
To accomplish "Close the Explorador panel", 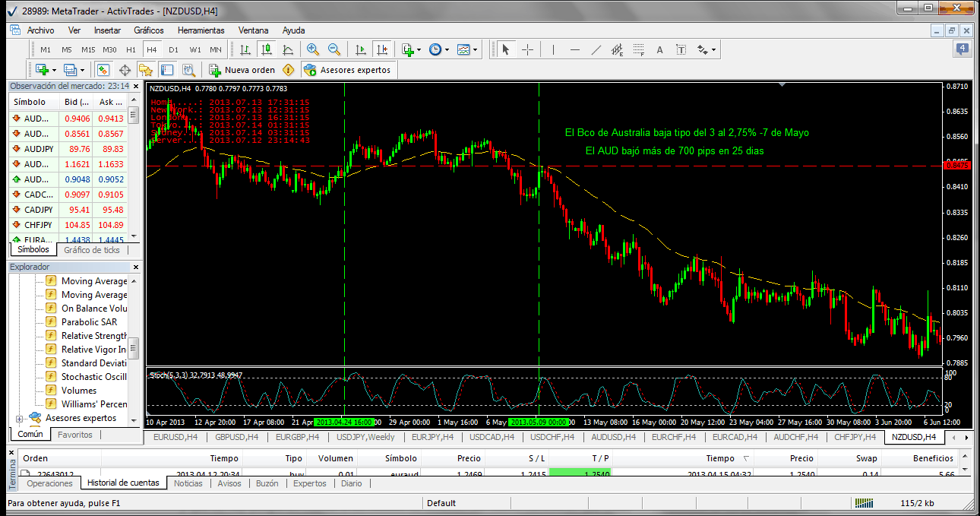I will (136, 267).
